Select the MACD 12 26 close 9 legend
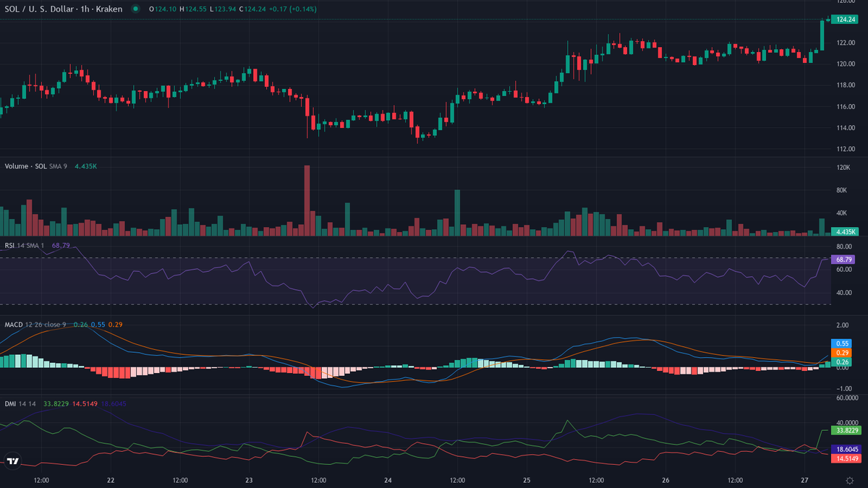 click(36, 325)
